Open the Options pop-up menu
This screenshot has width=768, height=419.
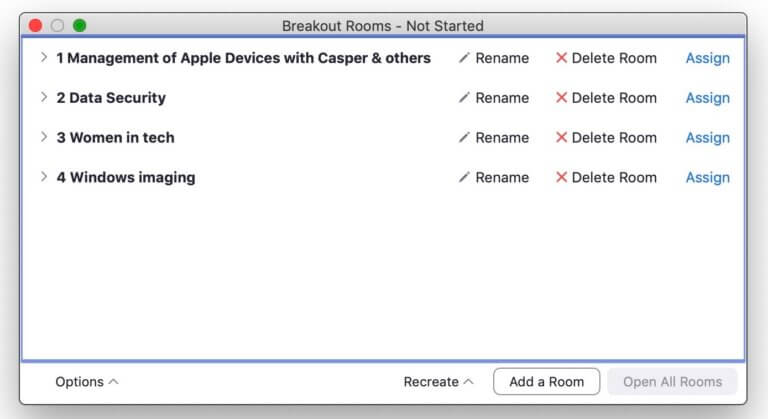click(87, 381)
